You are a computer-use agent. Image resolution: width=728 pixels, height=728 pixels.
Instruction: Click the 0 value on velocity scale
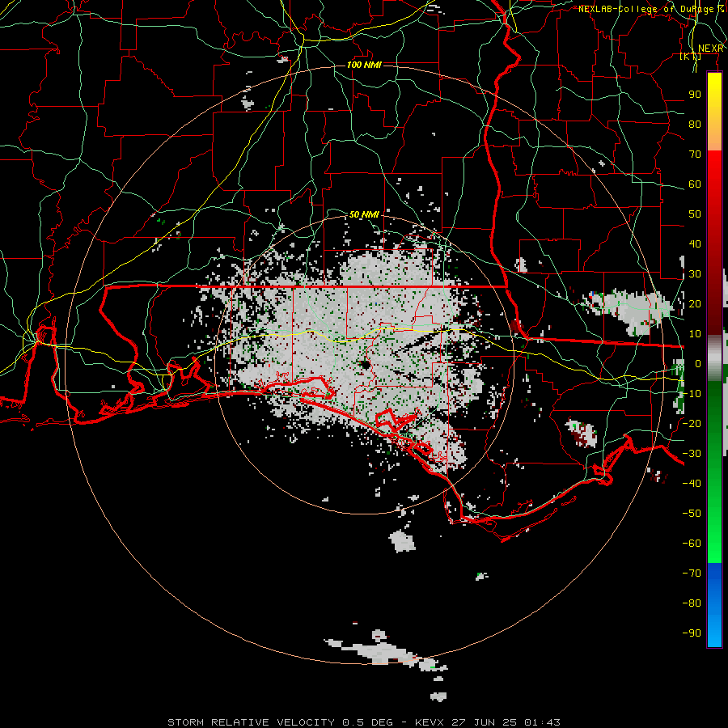pos(698,364)
